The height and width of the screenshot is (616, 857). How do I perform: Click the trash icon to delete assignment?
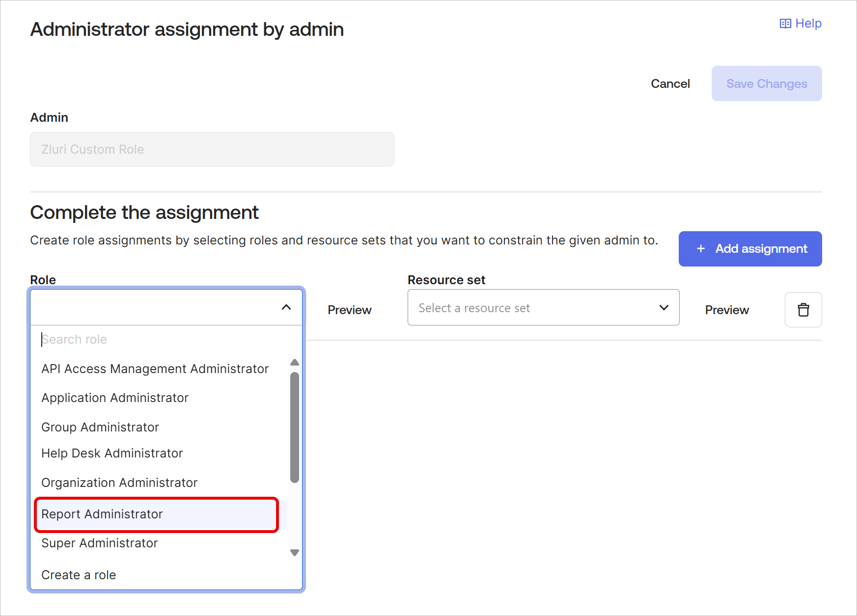point(803,310)
